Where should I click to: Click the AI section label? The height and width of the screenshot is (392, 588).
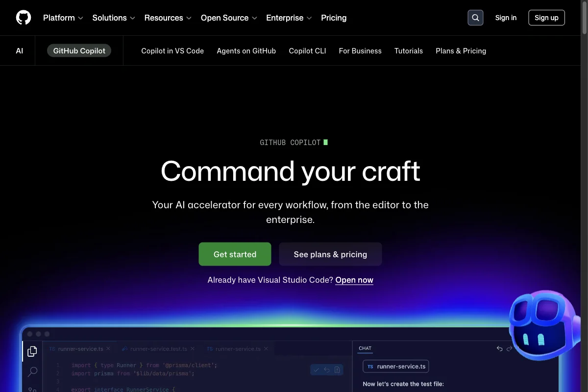pyautogui.click(x=20, y=50)
